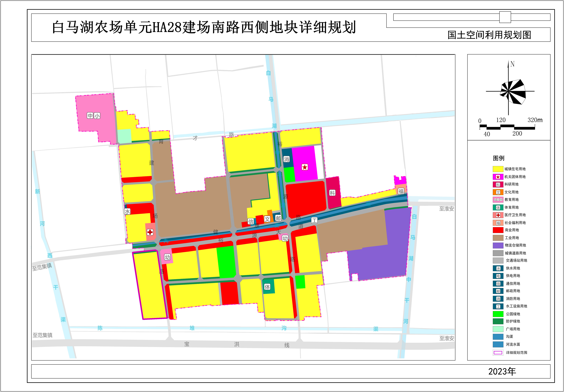Viewport: 564px width, 392px height.
Task: Click the 消防用地 消 legend icon
Action: (x=498, y=299)
